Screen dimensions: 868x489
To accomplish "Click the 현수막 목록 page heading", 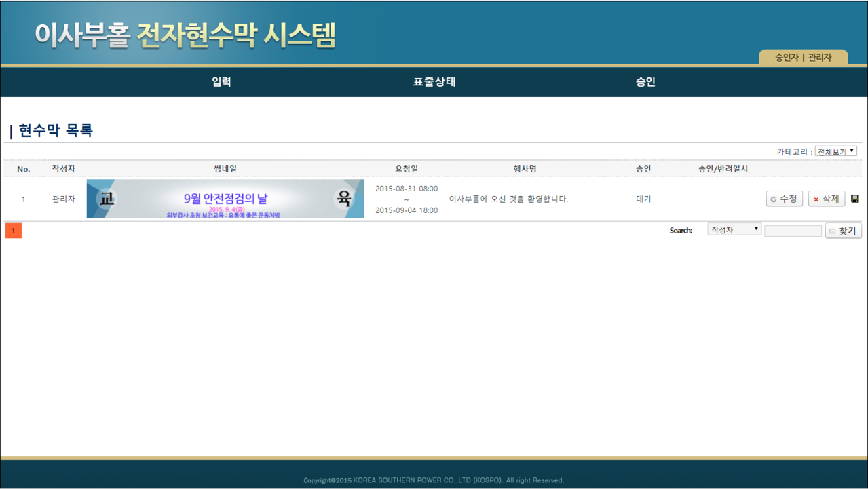I will click(55, 131).
